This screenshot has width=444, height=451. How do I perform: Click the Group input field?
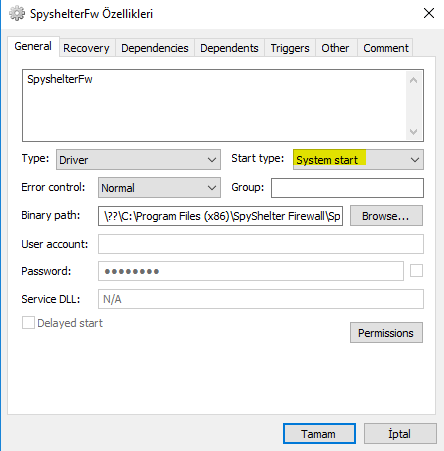tap(347, 188)
